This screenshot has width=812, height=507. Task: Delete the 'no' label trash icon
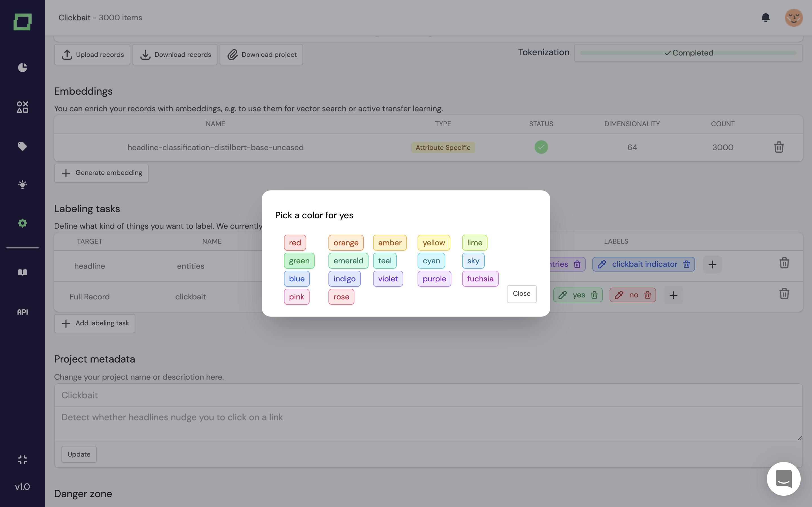tap(647, 295)
